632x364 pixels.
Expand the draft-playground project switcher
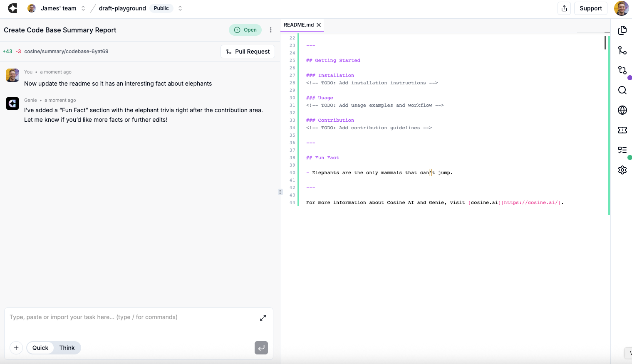pyautogui.click(x=180, y=8)
